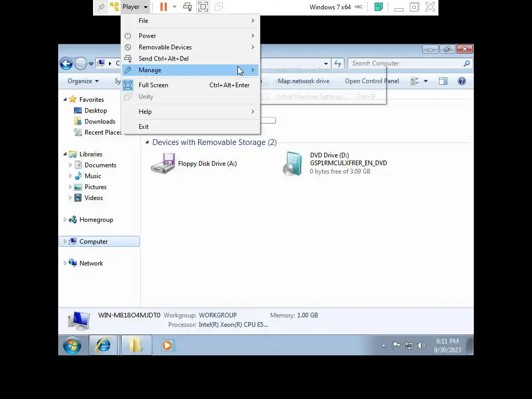Image resolution: width=532 pixels, height=399 pixels.
Task: Select Desktop in Favorites
Action: 96,111
